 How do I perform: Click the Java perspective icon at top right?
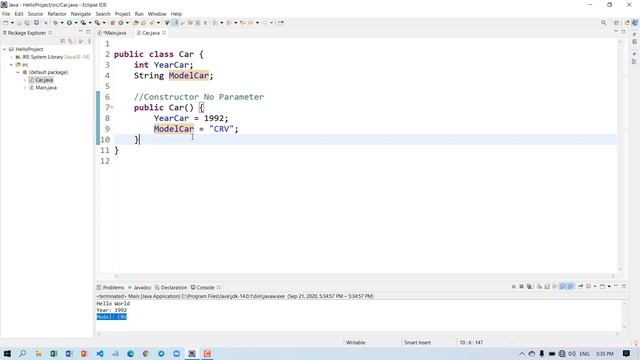coord(635,23)
